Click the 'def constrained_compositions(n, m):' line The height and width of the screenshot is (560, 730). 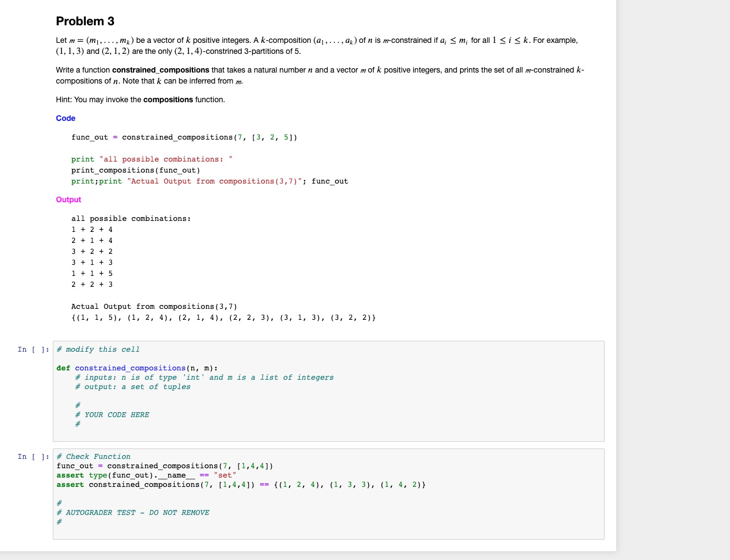137,368
